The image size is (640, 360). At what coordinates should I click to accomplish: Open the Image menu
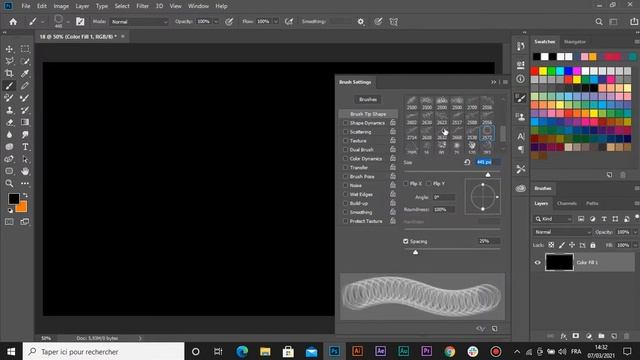pyautogui.click(x=61, y=6)
